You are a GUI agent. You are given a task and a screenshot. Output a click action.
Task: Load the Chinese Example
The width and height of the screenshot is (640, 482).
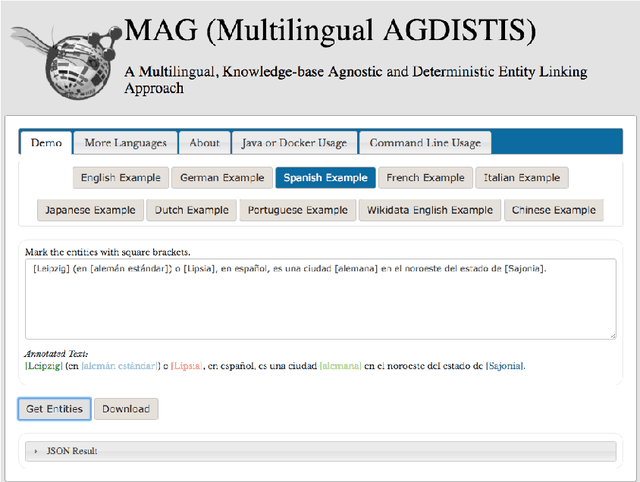click(x=553, y=210)
